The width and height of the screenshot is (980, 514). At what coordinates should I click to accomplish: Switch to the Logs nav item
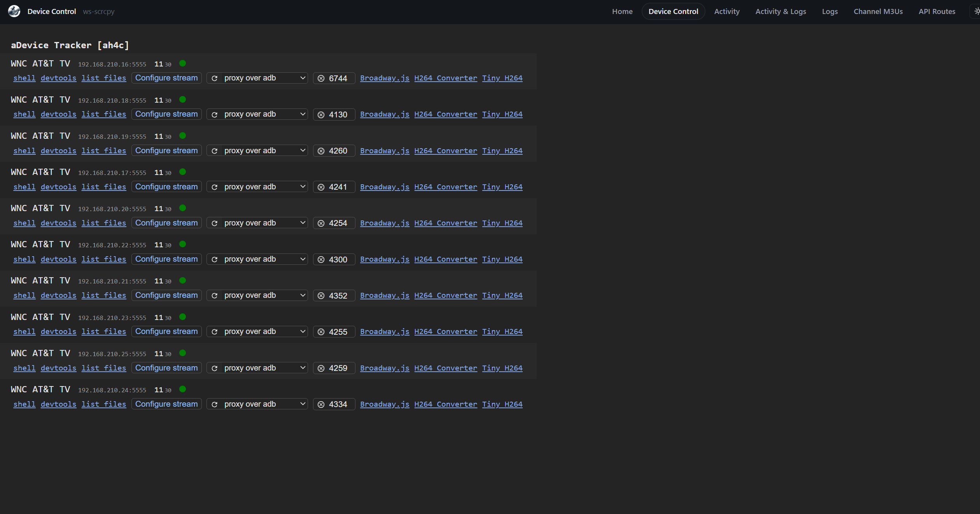(830, 11)
